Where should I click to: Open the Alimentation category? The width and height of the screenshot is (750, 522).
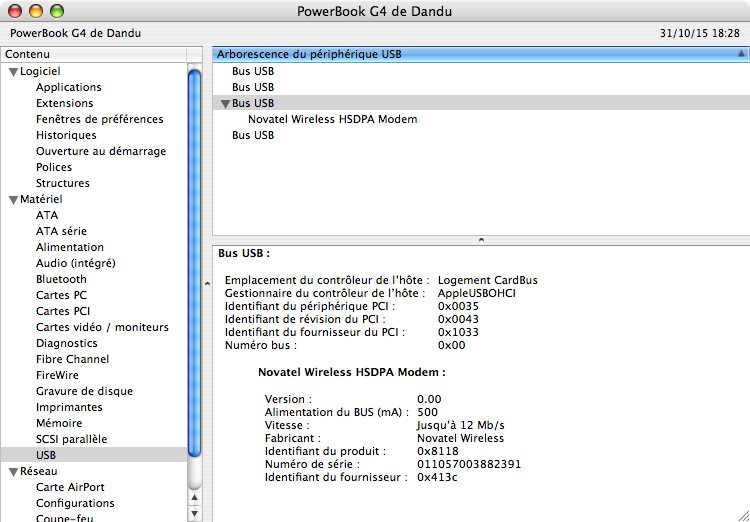(x=69, y=247)
